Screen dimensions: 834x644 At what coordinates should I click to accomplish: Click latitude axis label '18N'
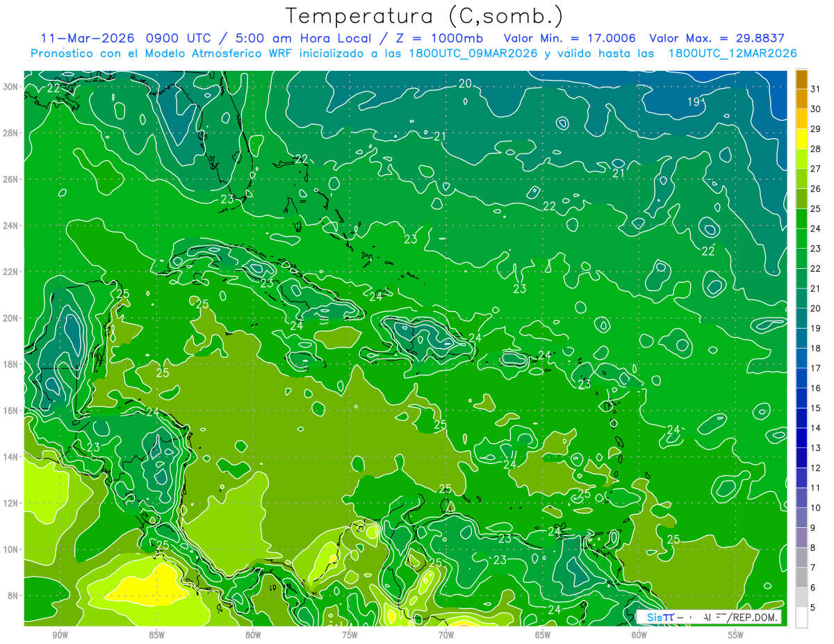point(11,364)
